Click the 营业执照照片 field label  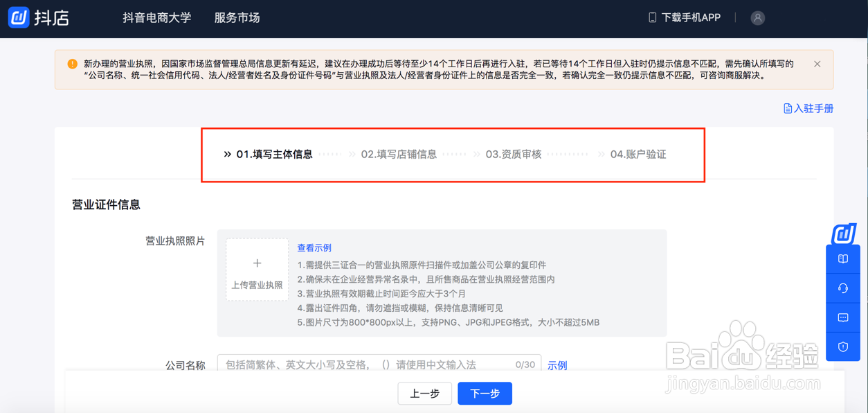175,241
